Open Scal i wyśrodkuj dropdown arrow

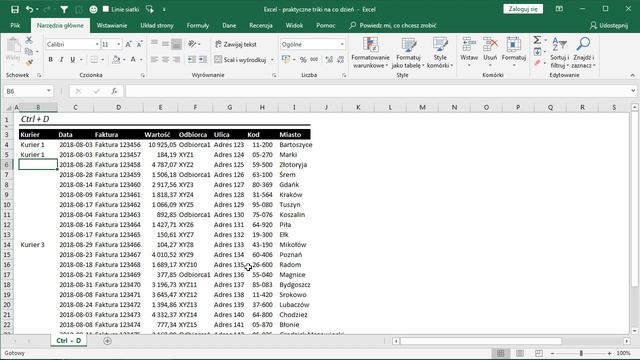coord(272,60)
